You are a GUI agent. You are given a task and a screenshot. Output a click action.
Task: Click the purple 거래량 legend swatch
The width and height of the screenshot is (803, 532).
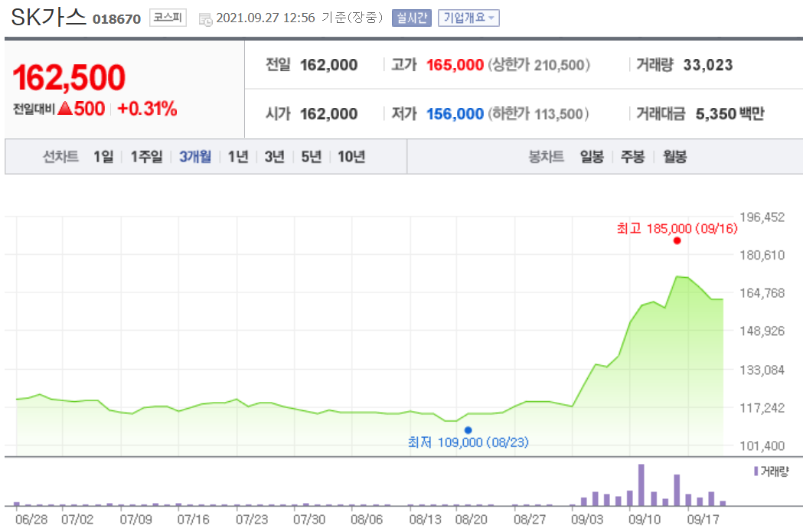tap(756, 471)
